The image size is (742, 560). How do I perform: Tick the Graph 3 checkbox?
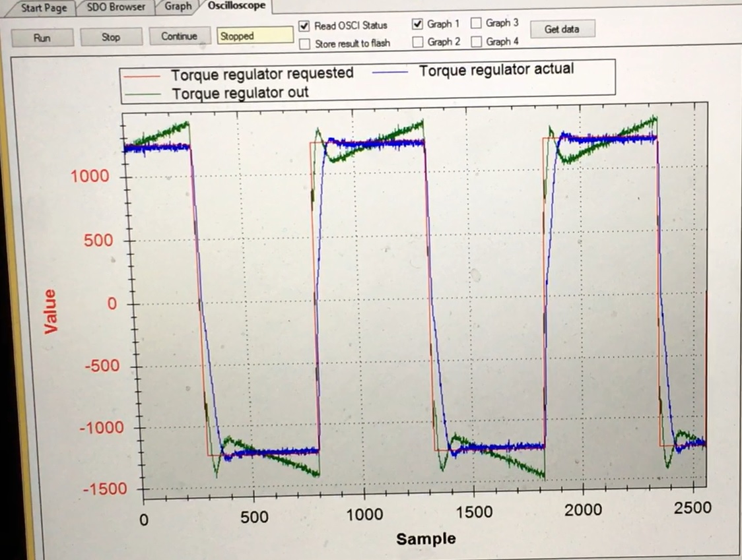click(x=476, y=23)
